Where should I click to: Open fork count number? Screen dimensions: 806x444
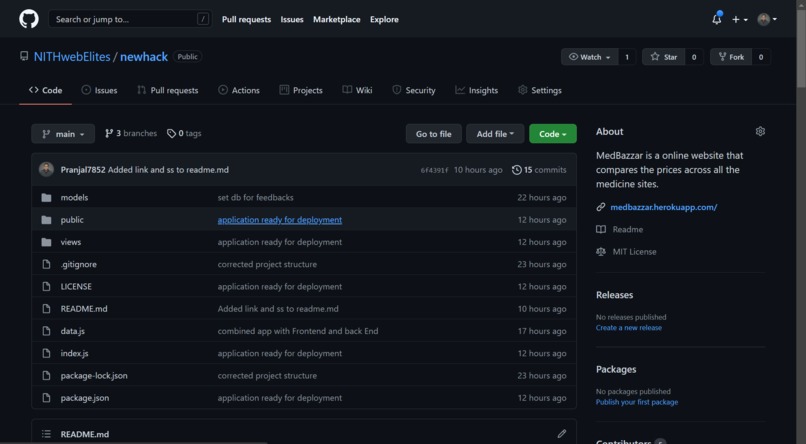761,57
